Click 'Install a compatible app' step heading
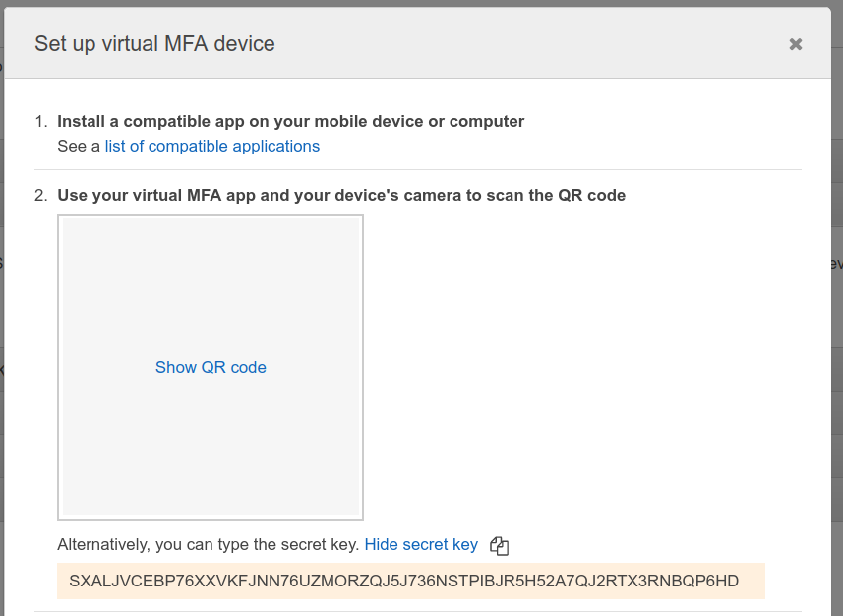The width and height of the screenshot is (843, 616). click(x=291, y=122)
